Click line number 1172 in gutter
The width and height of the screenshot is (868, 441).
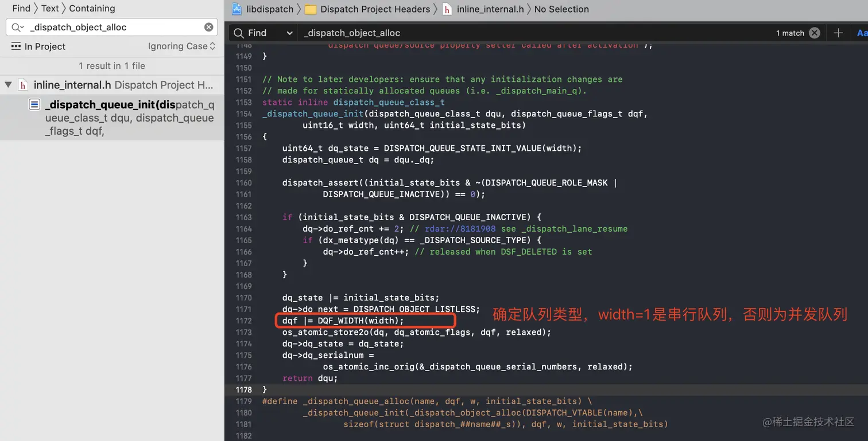(x=243, y=321)
